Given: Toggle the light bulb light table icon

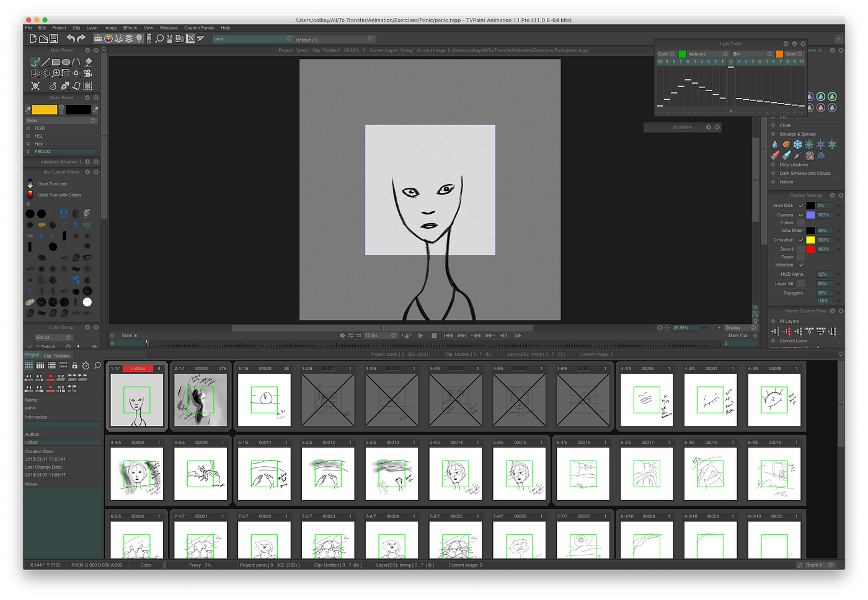Looking at the screenshot, I should 139,38.
